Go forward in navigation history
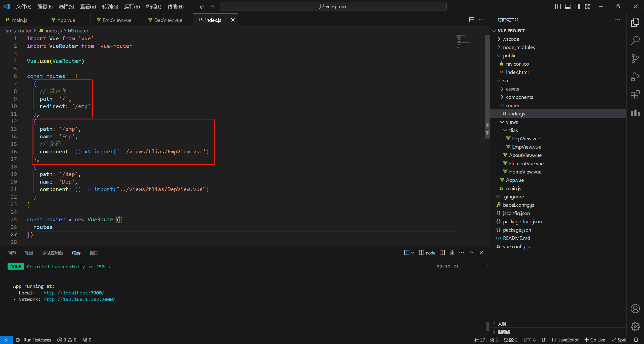The width and height of the screenshot is (644, 344). click(212, 7)
